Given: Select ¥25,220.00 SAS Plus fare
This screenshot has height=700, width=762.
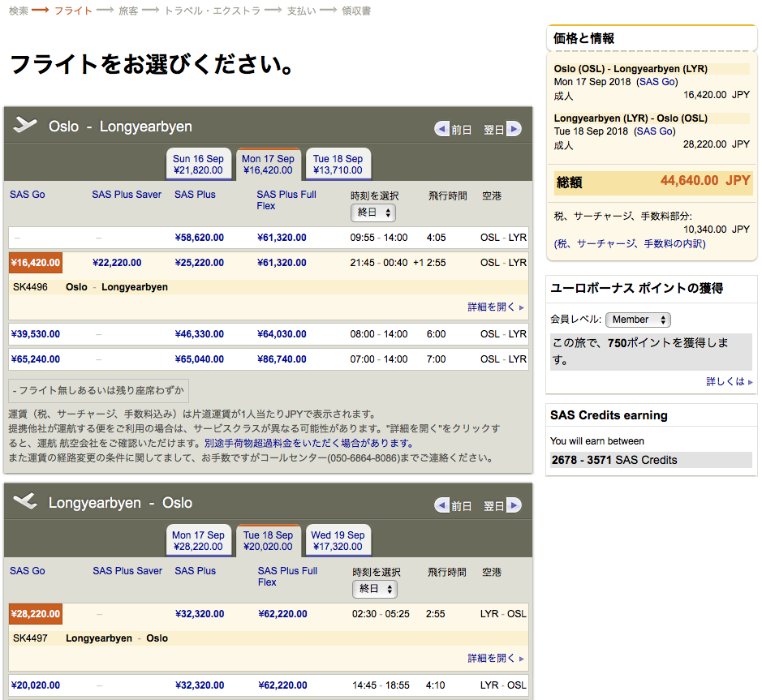Looking at the screenshot, I should pyautogui.click(x=200, y=263).
